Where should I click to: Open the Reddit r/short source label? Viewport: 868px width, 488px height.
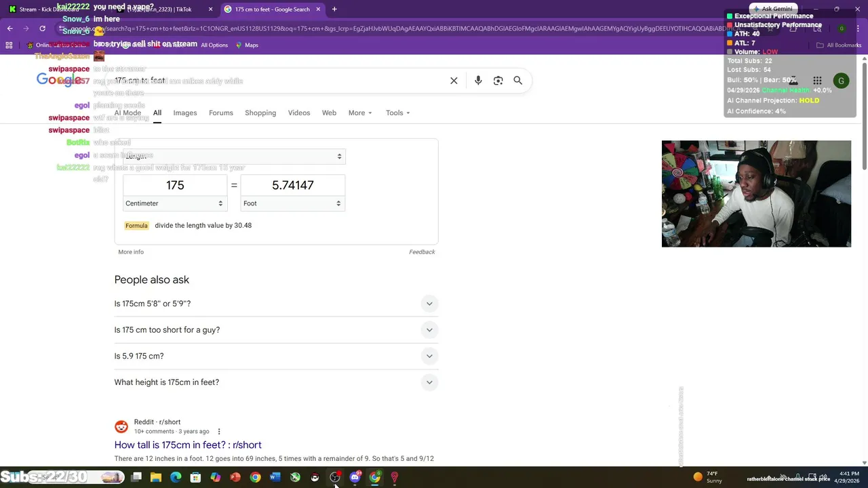point(157,422)
